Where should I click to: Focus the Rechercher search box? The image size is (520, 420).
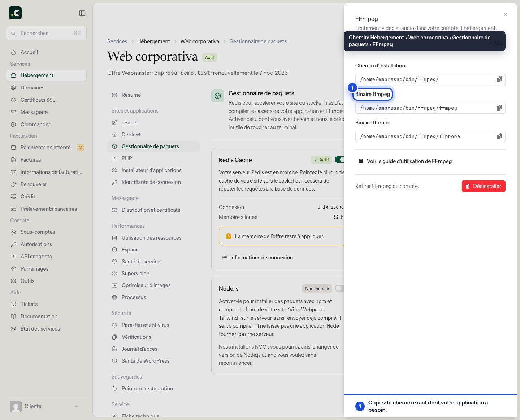46,33
